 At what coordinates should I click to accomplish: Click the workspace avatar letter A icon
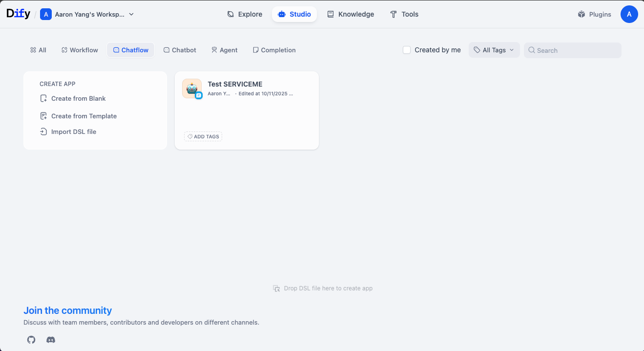coord(46,14)
